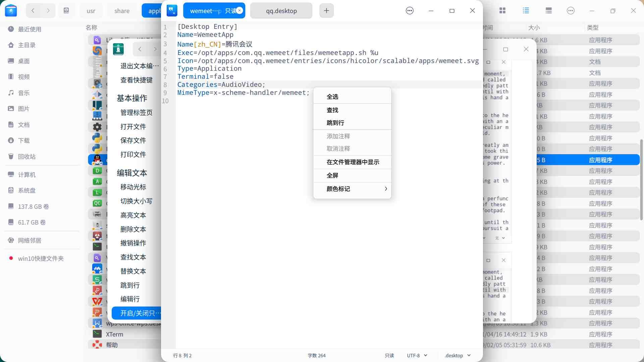Open Downloads folder in sidebar
Viewport: 644px width, 362px height.
(x=23, y=140)
